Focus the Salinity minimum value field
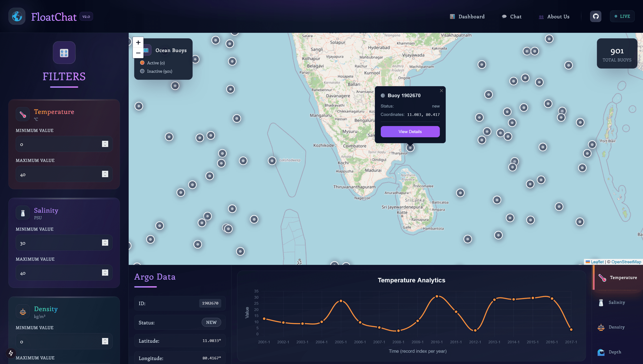Screen dimensions: 643x364 pos(64,243)
